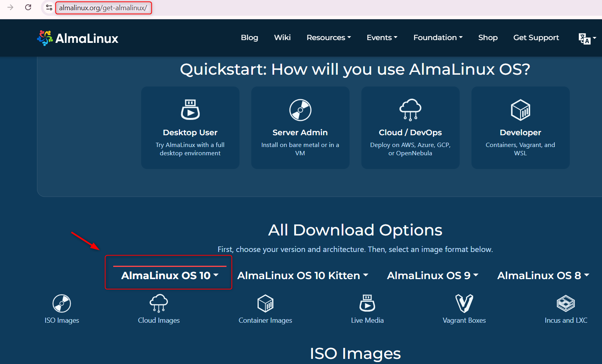The image size is (602, 364).
Task: Open the AlmaLinux OS 10 Kitten dropdown
Action: coord(303,276)
